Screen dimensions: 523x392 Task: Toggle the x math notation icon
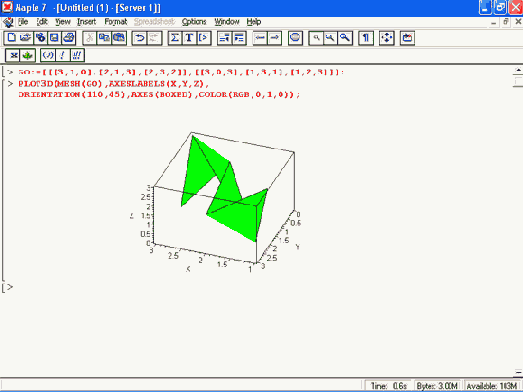click(13, 55)
